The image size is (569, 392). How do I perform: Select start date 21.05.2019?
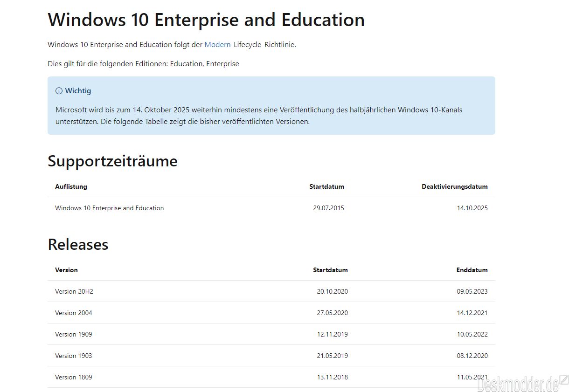332,356
